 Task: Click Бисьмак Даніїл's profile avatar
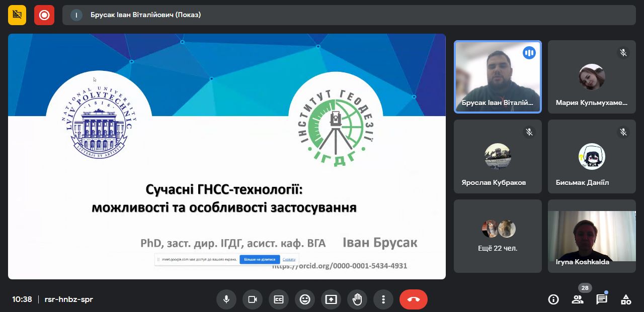tap(592, 157)
